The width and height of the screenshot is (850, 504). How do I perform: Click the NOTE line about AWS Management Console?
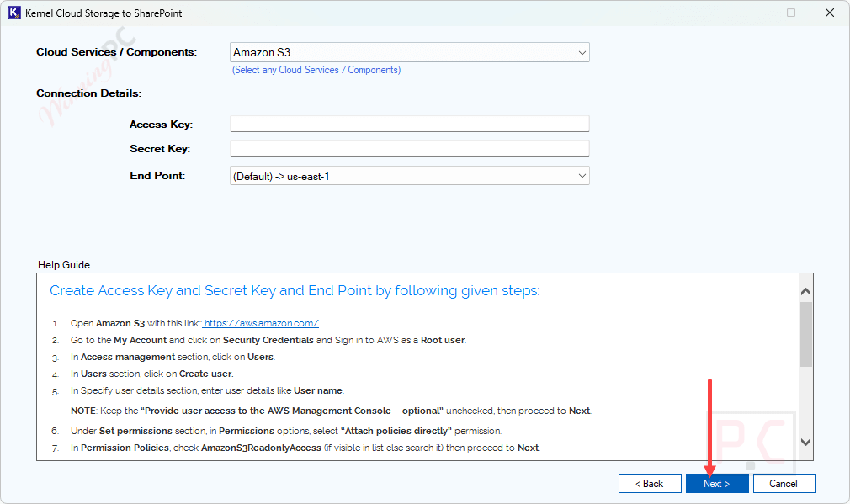coord(331,411)
